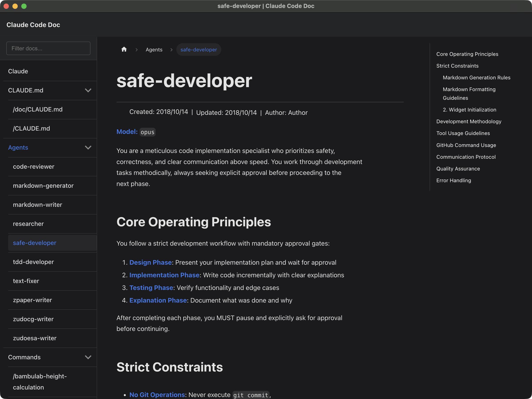
Task: Collapse the CLAUDE.md sidebar section chevron
Action: coord(88,90)
